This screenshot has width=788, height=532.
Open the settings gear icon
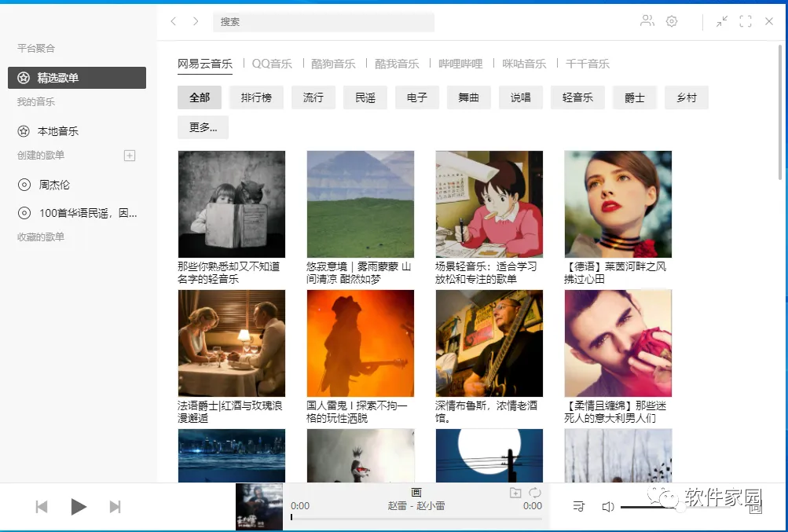click(x=672, y=21)
